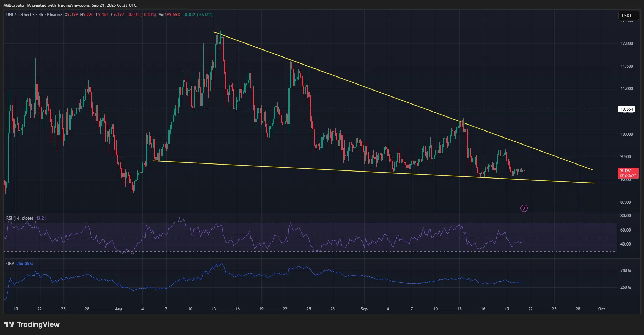The image size is (644, 335).
Task: Click the 12.000 price axis label
Action: (626, 43)
